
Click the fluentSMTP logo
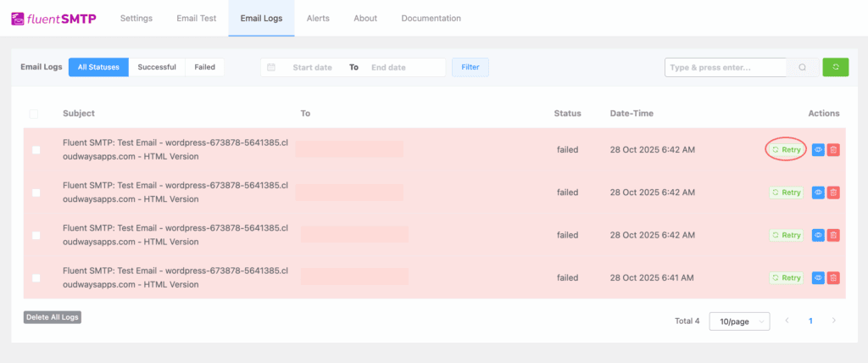click(53, 19)
